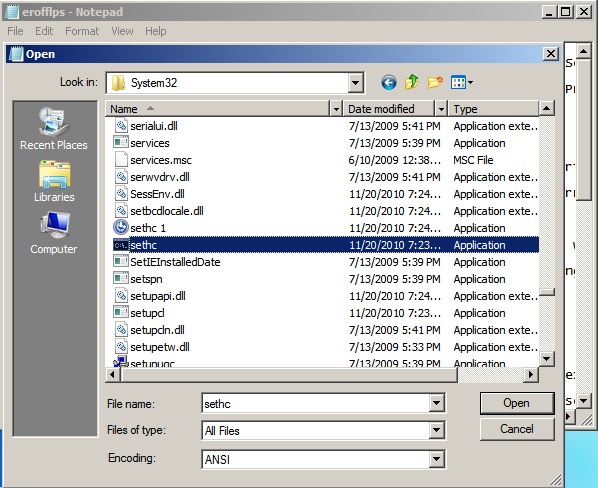The height and width of the screenshot is (488, 598).
Task: Open the Date modified column filter dropdown
Action: 441,109
